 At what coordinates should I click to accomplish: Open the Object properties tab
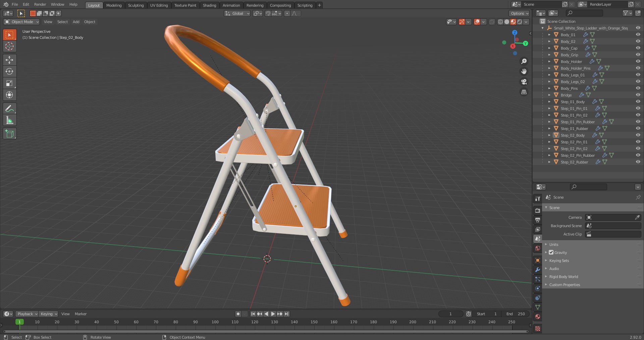538,260
